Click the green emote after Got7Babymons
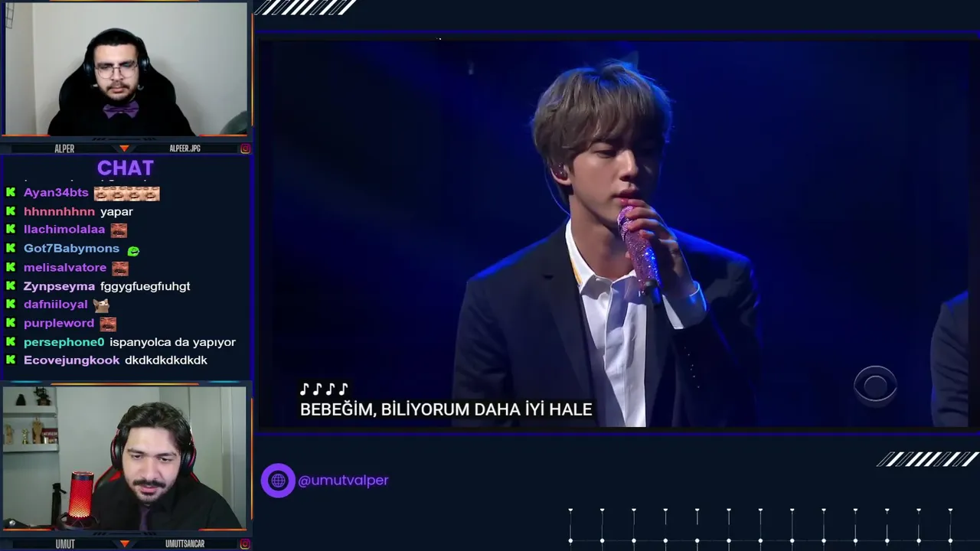Screen dimensions: 980x551 (x=133, y=250)
